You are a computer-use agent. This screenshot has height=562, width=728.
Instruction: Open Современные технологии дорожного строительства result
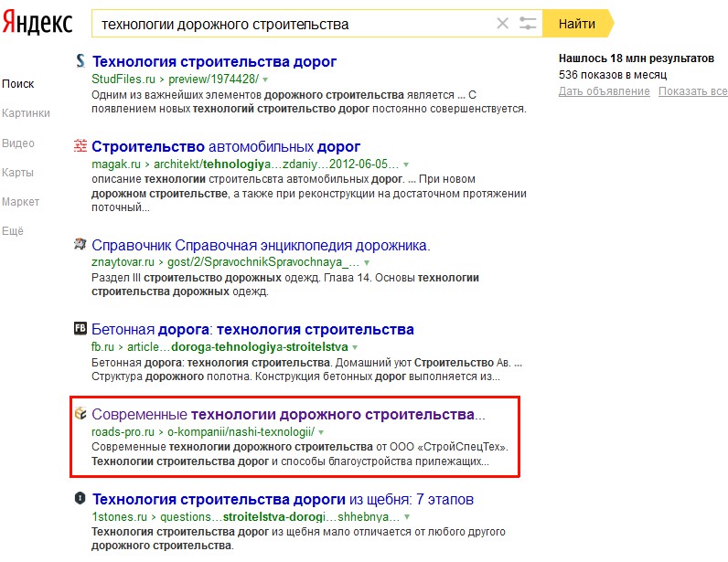288,414
